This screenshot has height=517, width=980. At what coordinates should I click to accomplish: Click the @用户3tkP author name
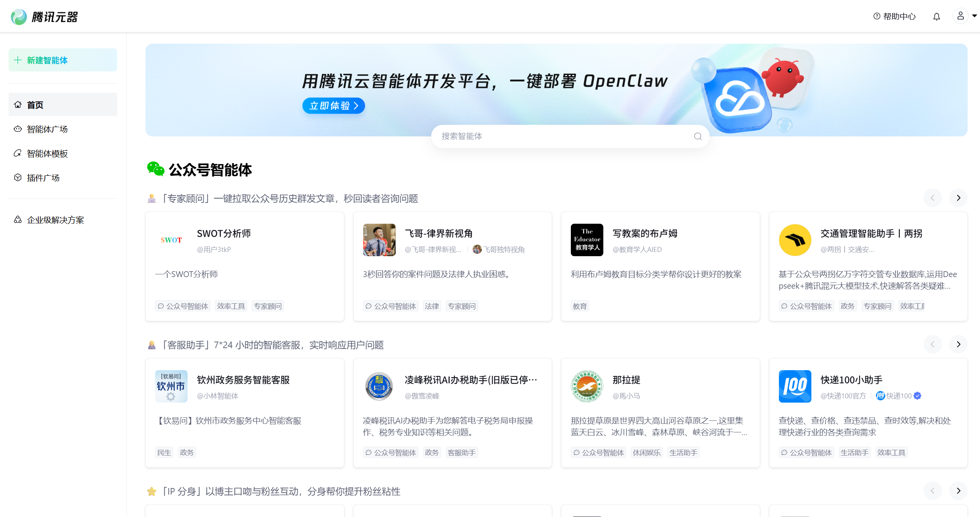(214, 250)
